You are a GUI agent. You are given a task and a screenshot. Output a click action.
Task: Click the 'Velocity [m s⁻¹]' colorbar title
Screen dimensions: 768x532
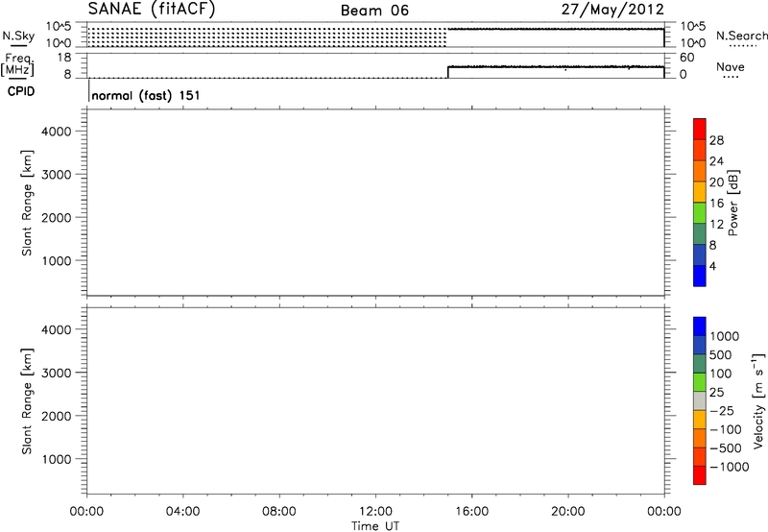[x=758, y=400]
